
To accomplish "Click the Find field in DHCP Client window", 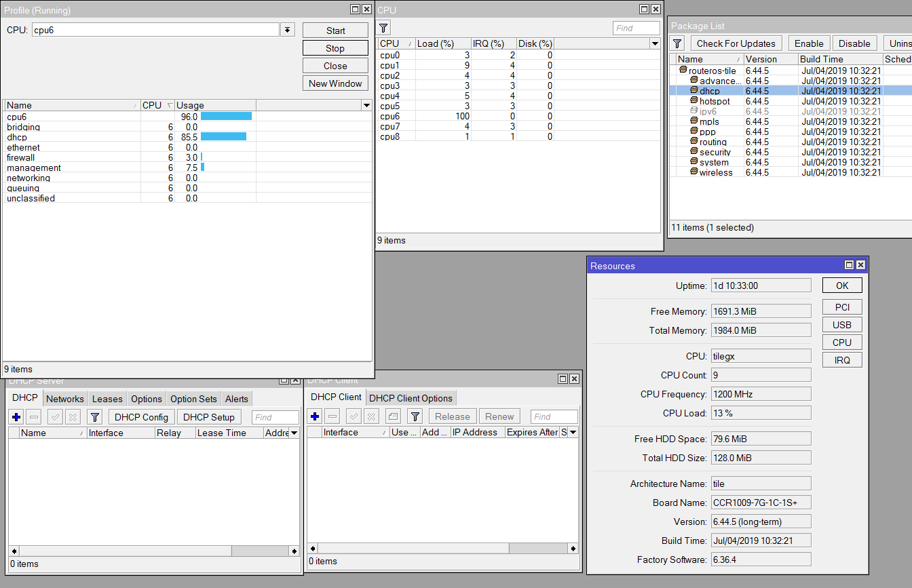I will point(554,416).
